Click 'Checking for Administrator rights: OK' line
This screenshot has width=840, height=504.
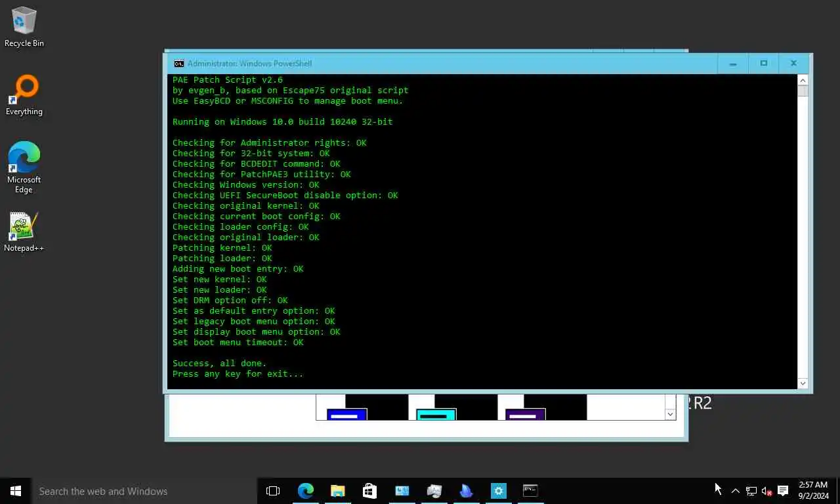pyautogui.click(x=270, y=143)
